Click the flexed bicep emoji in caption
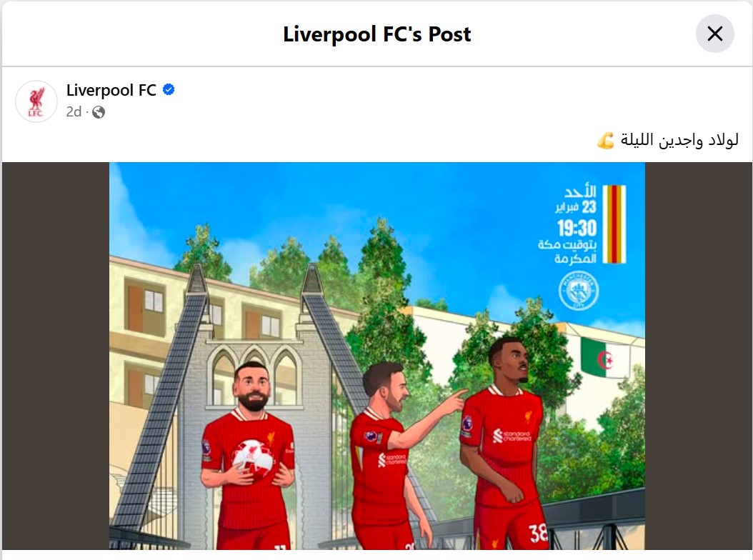Image resolution: width=753 pixels, height=560 pixels. pyautogui.click(x=606, y=141)
